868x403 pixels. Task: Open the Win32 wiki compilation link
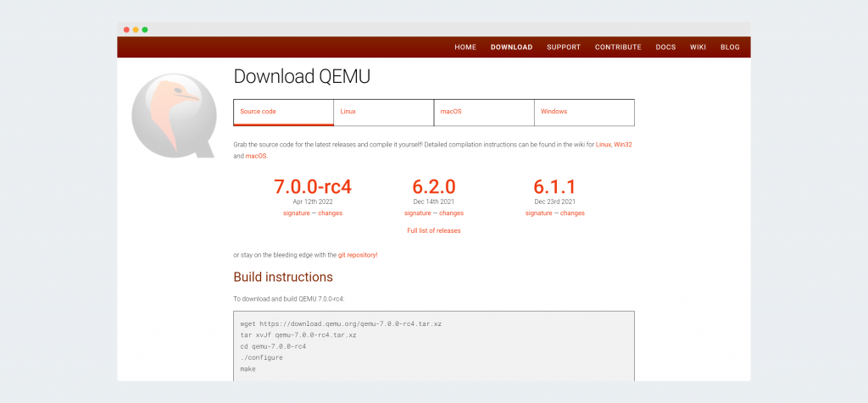click(x=623, y=144)
